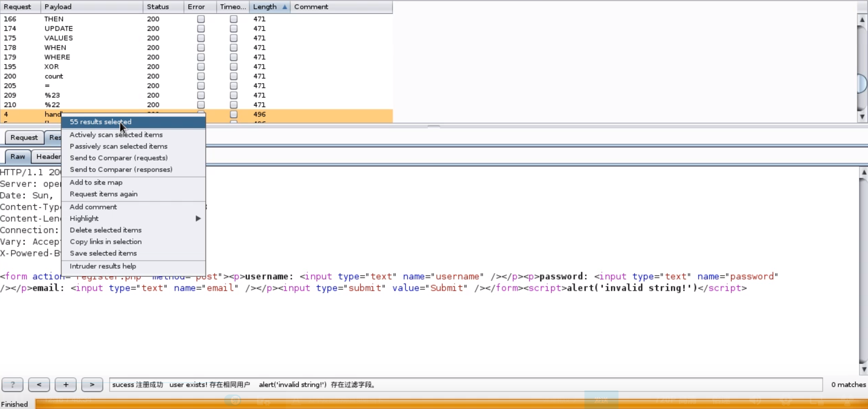Toggle Error checkbox in %23 row
Viewport: 868px width, 409px height.
[201, 95]
